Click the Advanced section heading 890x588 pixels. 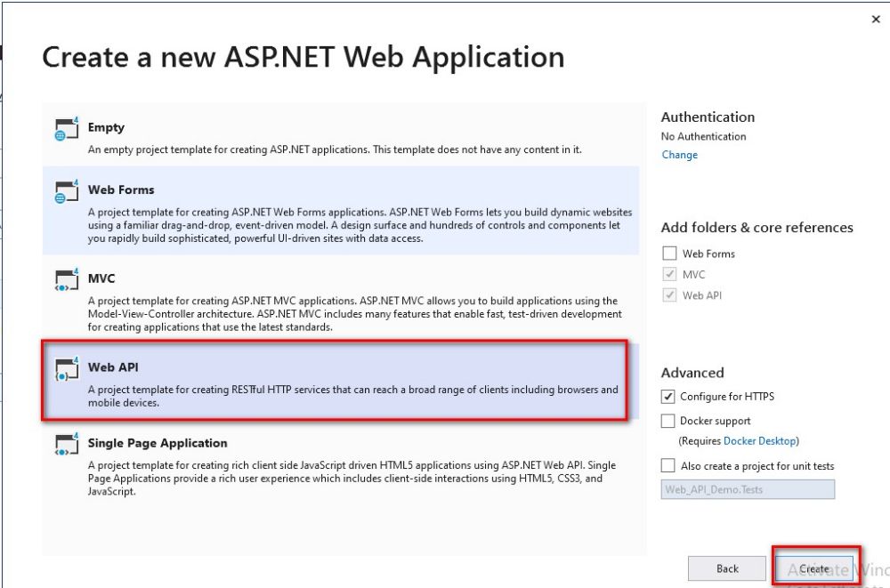(692, 373)
